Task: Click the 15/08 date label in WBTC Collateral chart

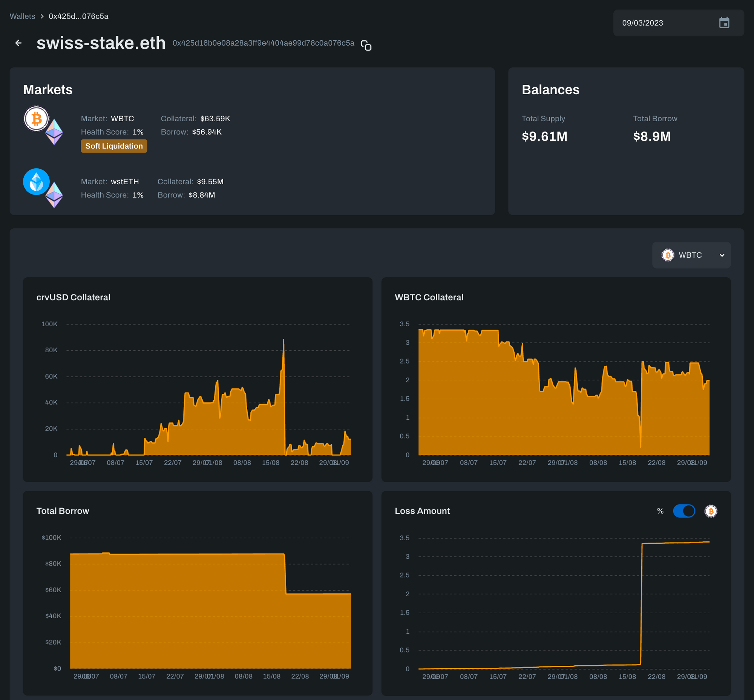Action: pos(627,463)
